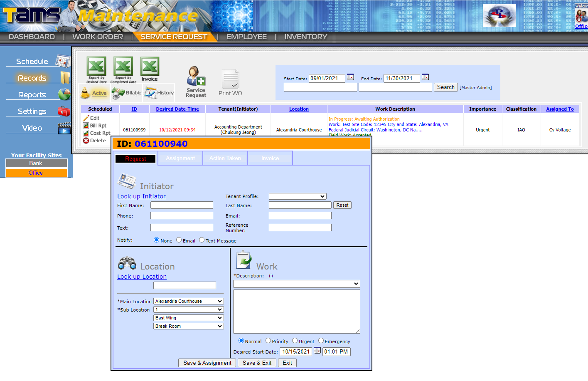The height and width of the screenshot is (381, 588).
Task: Select the Email notify option
Action: [179, 240]
